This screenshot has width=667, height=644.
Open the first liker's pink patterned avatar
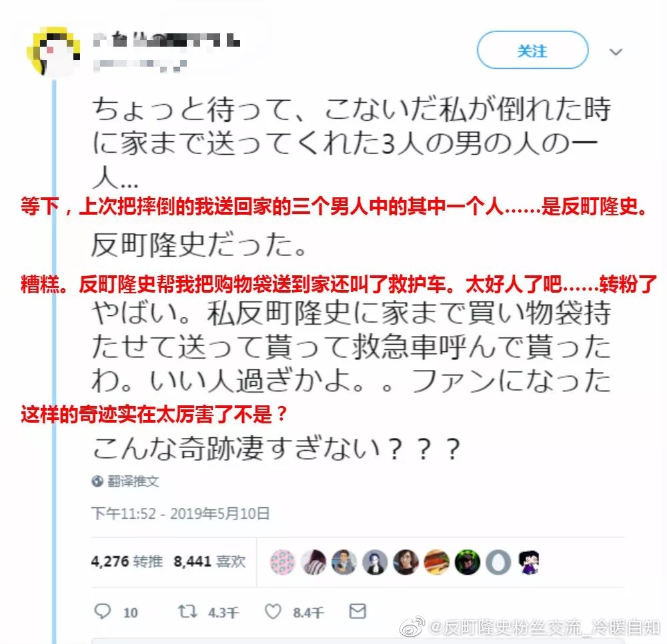282,562
